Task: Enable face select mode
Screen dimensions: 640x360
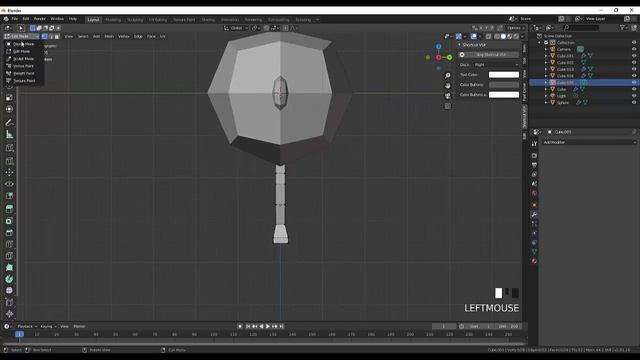Action: click(x=57, y=36)
